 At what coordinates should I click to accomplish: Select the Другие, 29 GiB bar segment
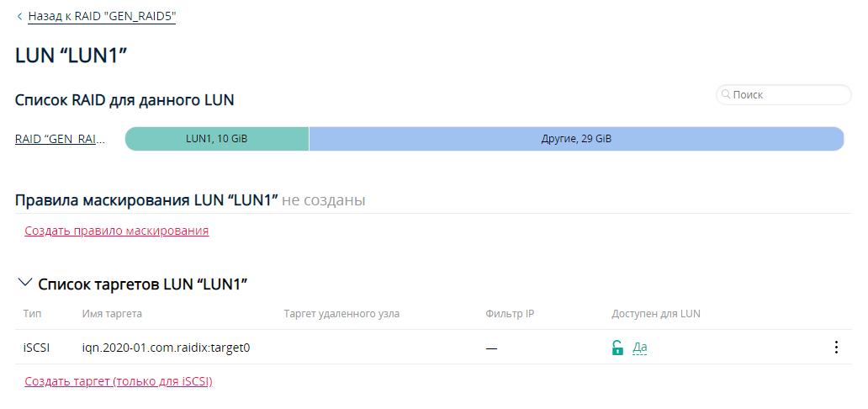(x=576, y=139)
